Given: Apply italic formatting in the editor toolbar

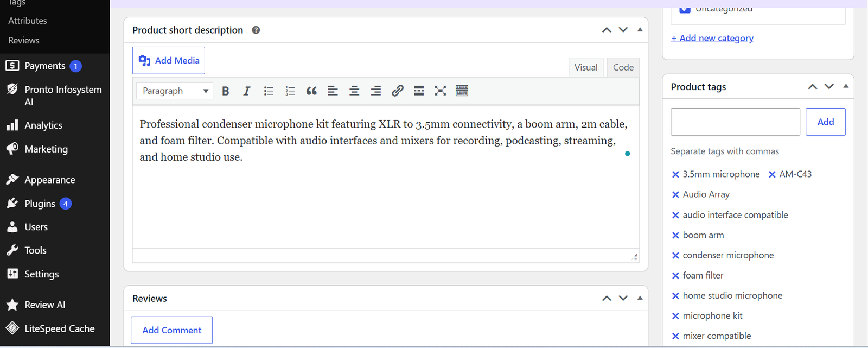Looking at the screenshot, I should point(247,91).
